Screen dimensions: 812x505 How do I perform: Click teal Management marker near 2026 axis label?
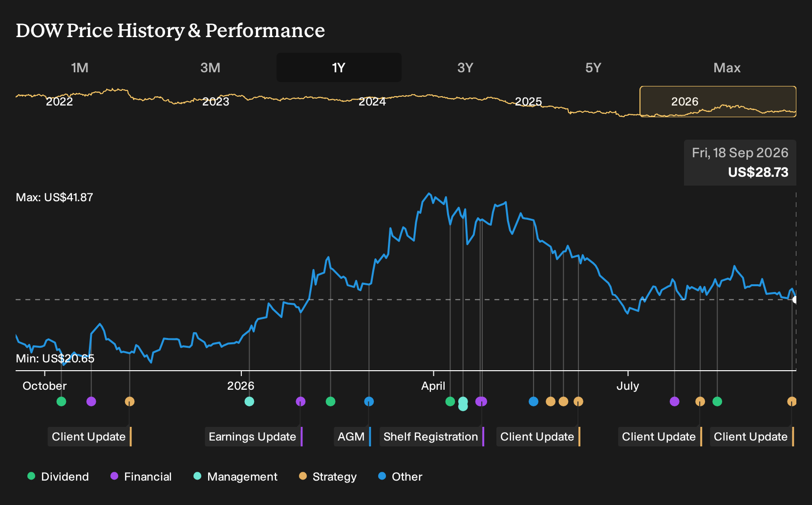point(249,401)
